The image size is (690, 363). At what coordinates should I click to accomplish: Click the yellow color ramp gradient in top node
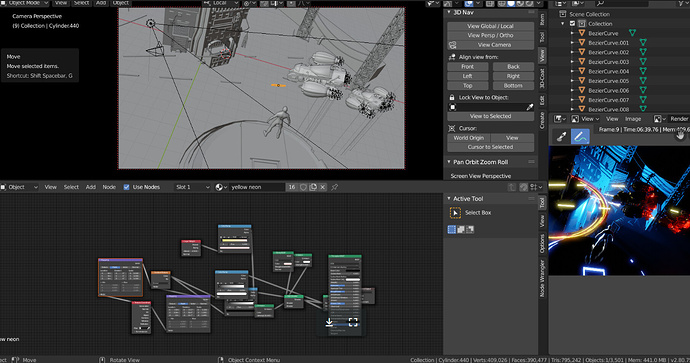pyautogui.click(x=235, y=240)
